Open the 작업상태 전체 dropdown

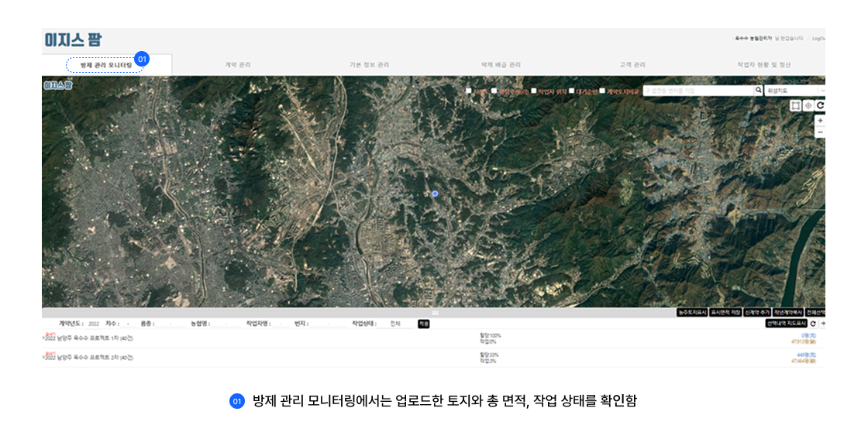396,324
